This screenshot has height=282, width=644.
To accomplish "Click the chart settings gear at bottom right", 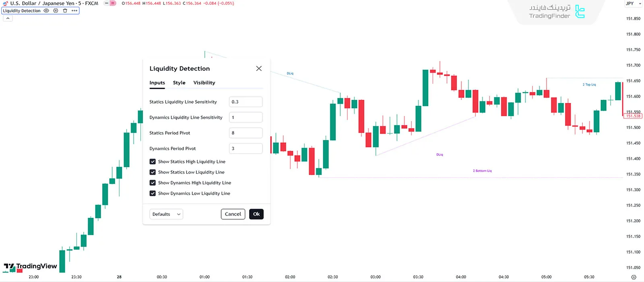I will point(634,277).
